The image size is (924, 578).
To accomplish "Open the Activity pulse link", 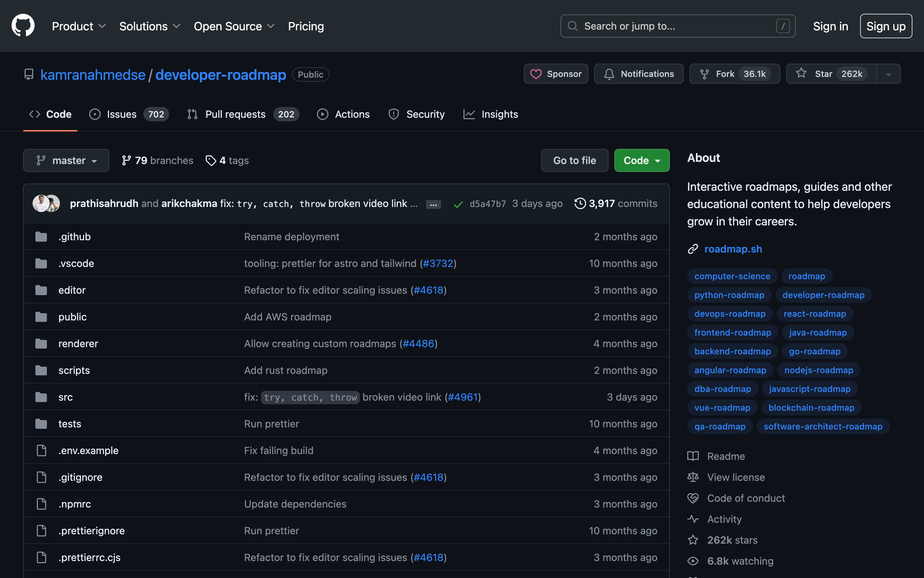I will click(x=714, y=519).
